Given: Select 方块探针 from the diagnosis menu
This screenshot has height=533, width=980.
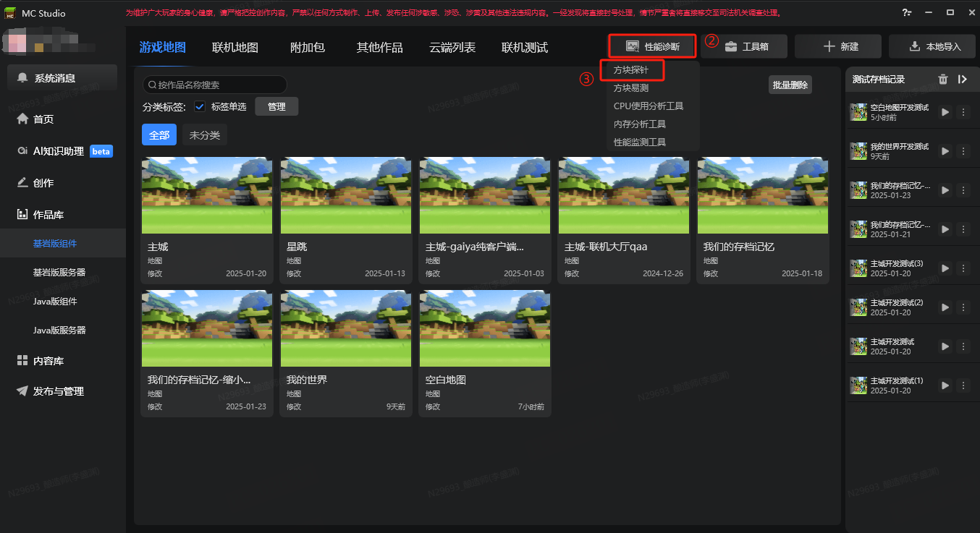Looking at the screenshot, I should click(631, 70).
